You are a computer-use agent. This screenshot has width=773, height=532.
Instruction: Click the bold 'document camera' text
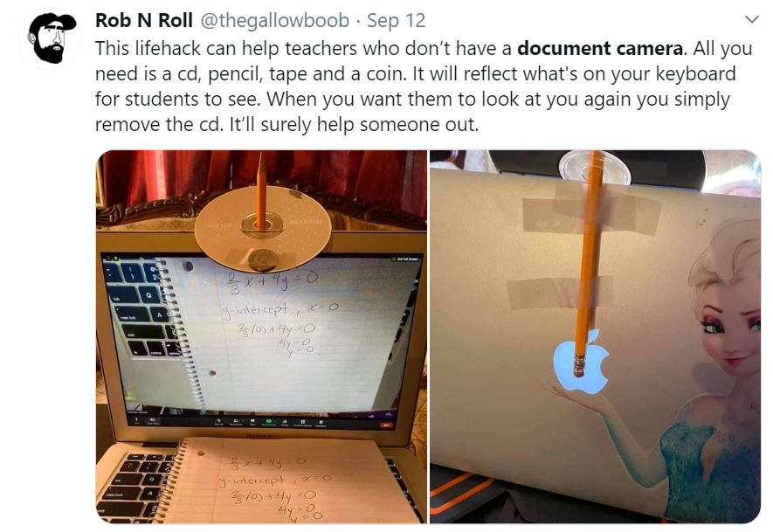pyautogui.click(x=600, y=48)
